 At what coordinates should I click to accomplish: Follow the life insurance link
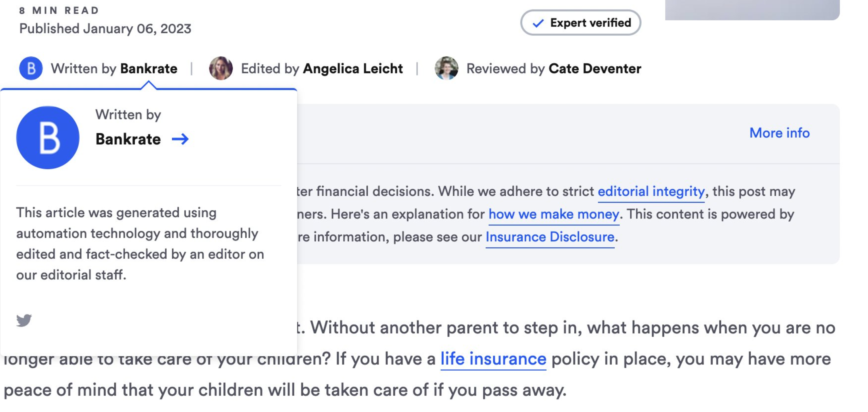coord(493,358)
